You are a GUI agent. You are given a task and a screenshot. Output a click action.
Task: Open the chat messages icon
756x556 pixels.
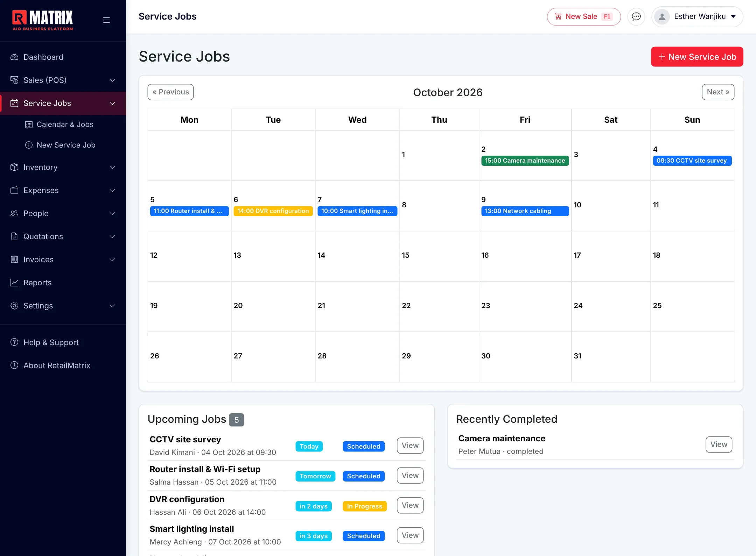[636, 16]
